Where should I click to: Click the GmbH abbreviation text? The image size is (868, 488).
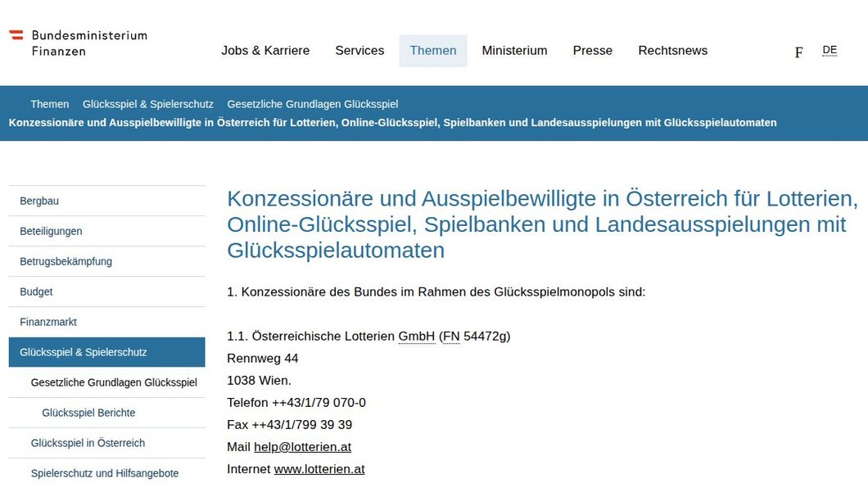coord(416,337)
